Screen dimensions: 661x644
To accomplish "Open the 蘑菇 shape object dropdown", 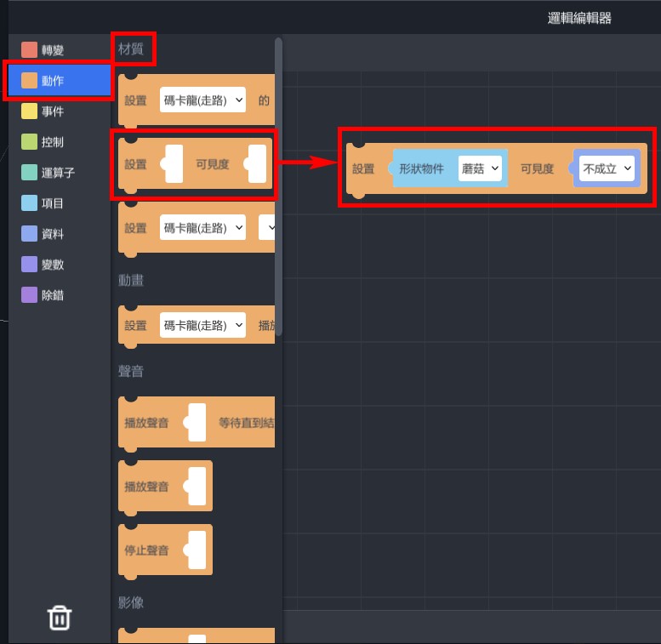I will pyautogui.click(x=480, y=168).
